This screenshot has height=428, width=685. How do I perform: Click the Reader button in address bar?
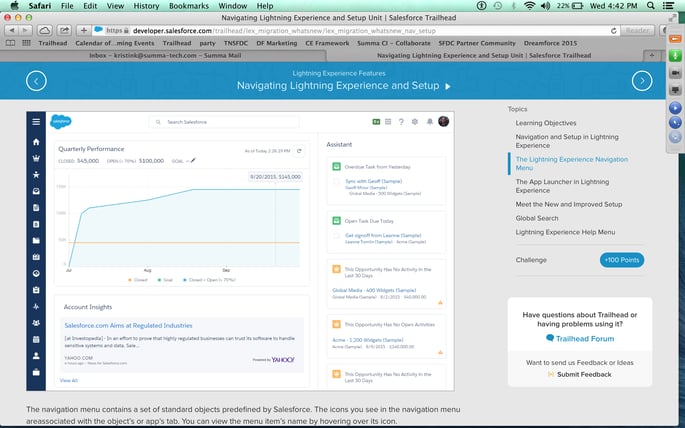click(637, 31)
